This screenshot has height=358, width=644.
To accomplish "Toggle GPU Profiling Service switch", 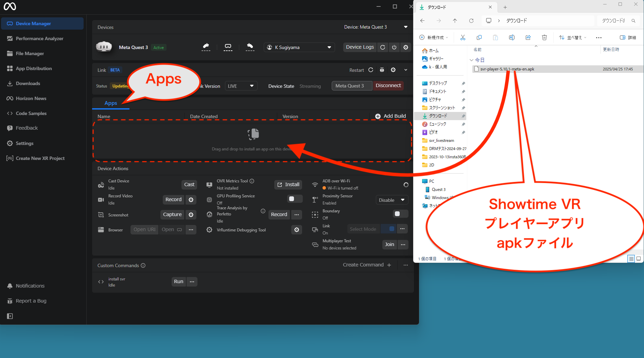I will pos(295,199).
